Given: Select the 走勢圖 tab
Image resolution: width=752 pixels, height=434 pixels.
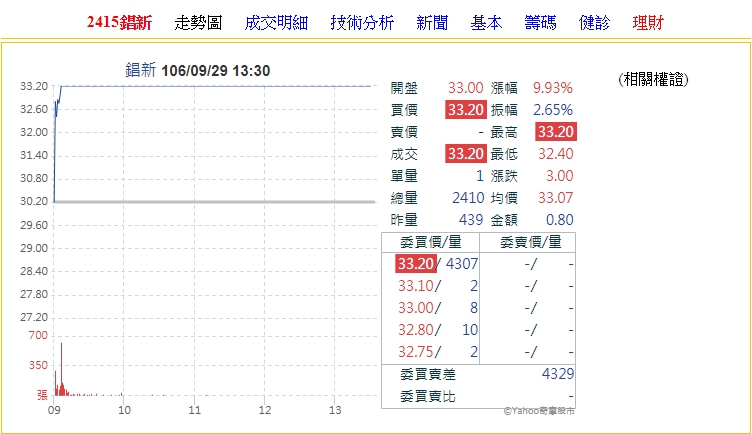Looking at the screenshot, I should (198, 23).
